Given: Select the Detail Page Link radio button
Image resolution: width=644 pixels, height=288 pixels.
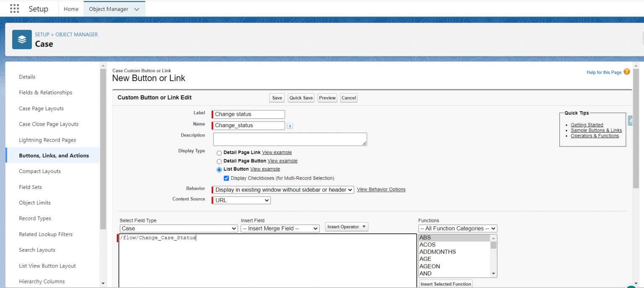Looking at the screenshot, I should click(219, 153).
